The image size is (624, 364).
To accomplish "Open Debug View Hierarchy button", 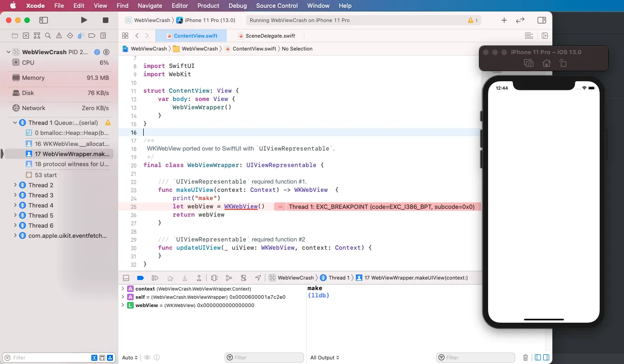I will pyautogui.click(x=214, y=278).
